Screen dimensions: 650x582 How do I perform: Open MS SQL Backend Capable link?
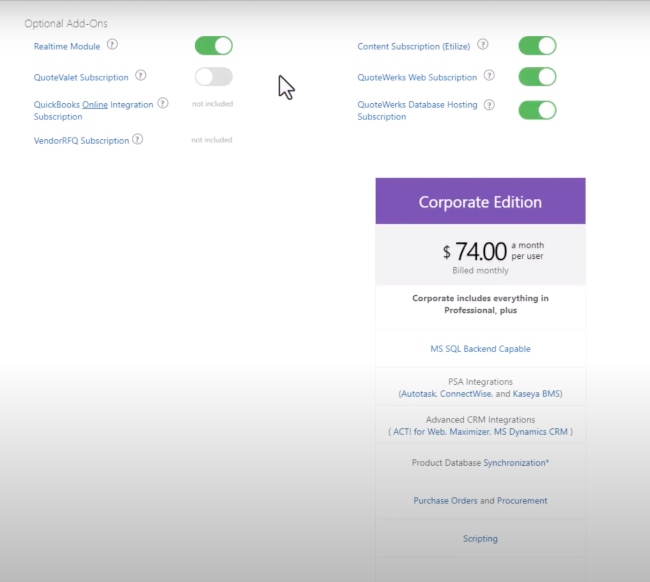(x=480, y=349)
